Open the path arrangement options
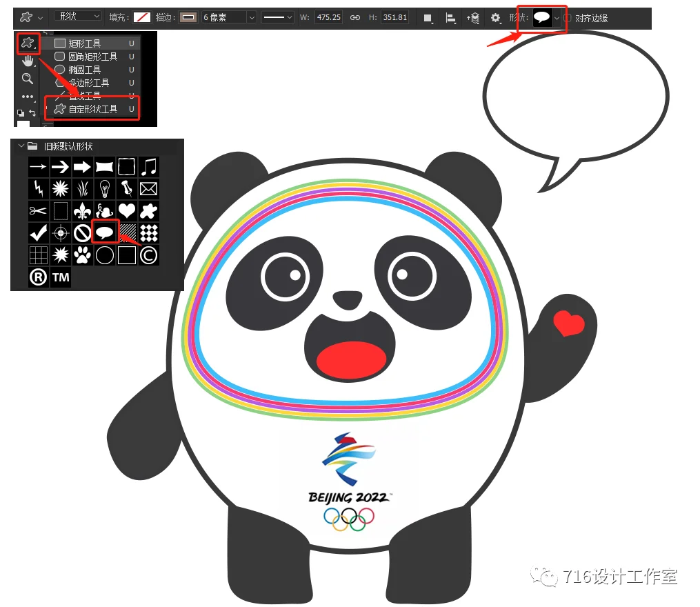The height and width of the screenshot is (607, 700). (473, 18)
